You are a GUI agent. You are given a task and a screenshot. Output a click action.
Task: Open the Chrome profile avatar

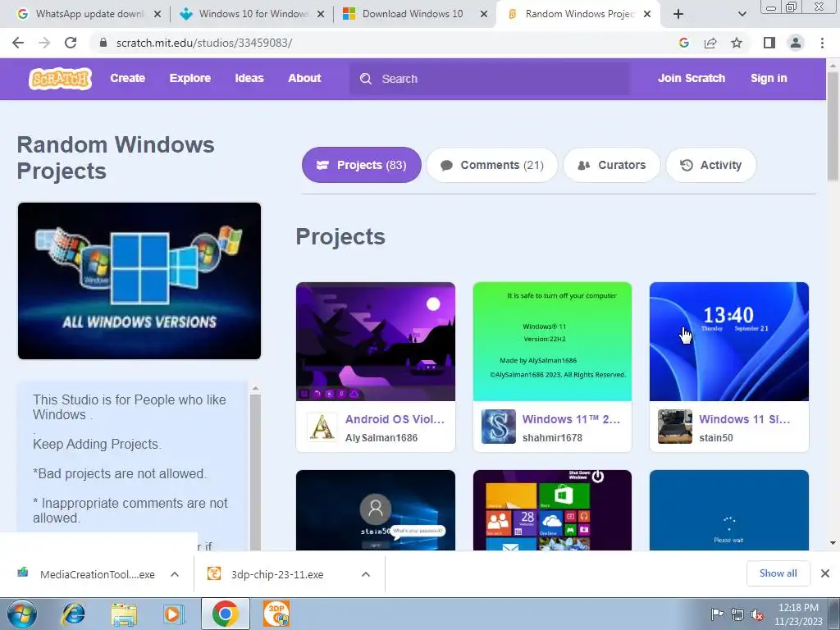[x=796, y=43]
